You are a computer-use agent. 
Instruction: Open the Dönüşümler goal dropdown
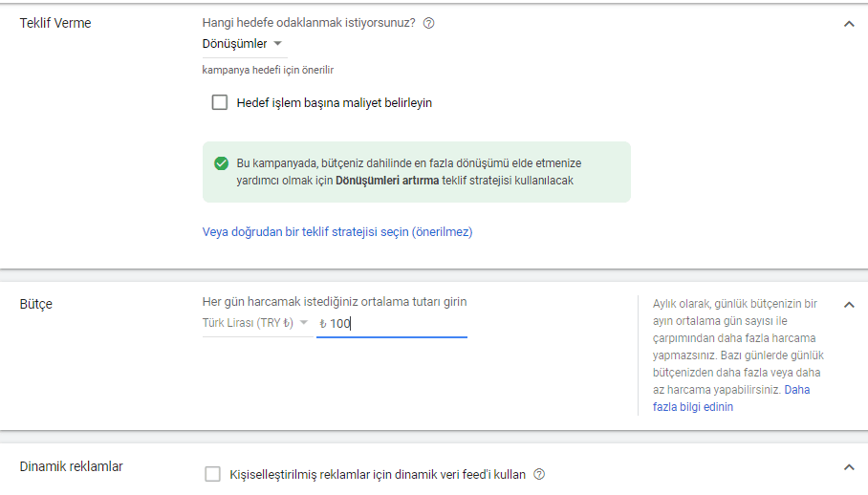tap(243, 44)
